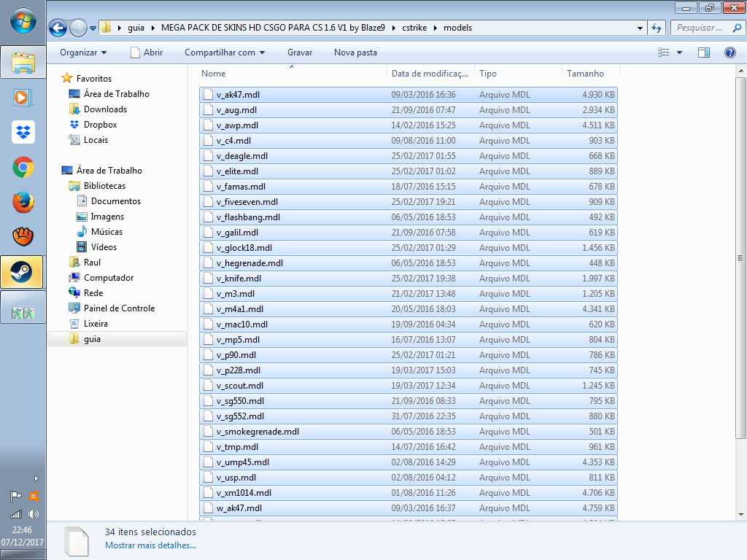The width and height of the screenshot is (747, 560).
Task: Select Bibliotecas in the tree
Action: click(104, 186)
